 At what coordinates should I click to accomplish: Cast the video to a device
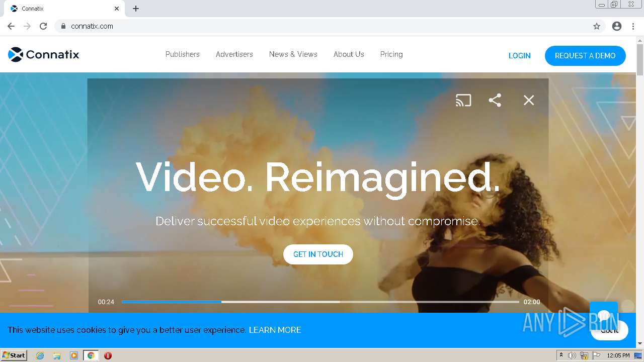[x=463, y=100]
